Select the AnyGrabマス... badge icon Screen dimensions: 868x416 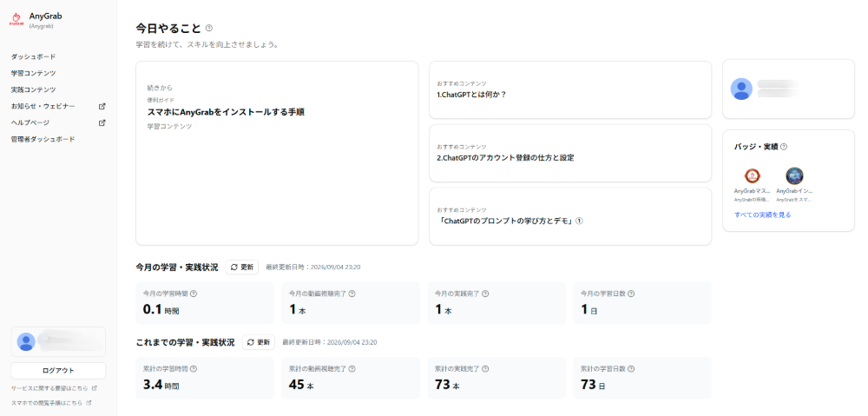tap(752, 176)
